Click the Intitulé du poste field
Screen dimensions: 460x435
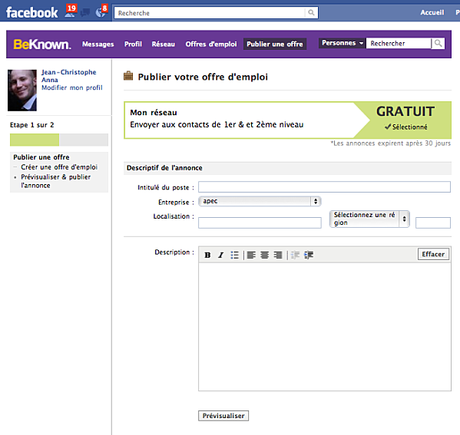(x=324, y=187)
